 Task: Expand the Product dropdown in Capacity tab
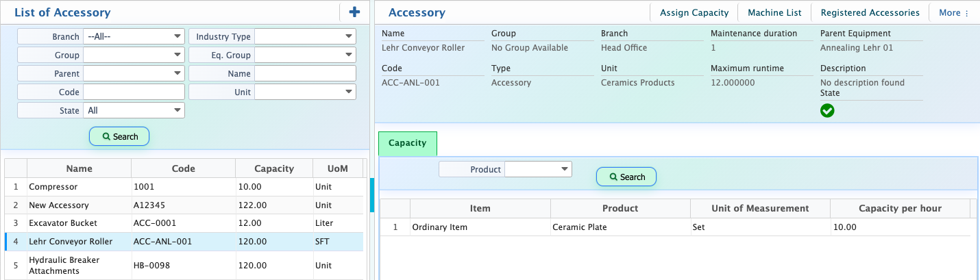pyautogui.click(x=538, y=169)
